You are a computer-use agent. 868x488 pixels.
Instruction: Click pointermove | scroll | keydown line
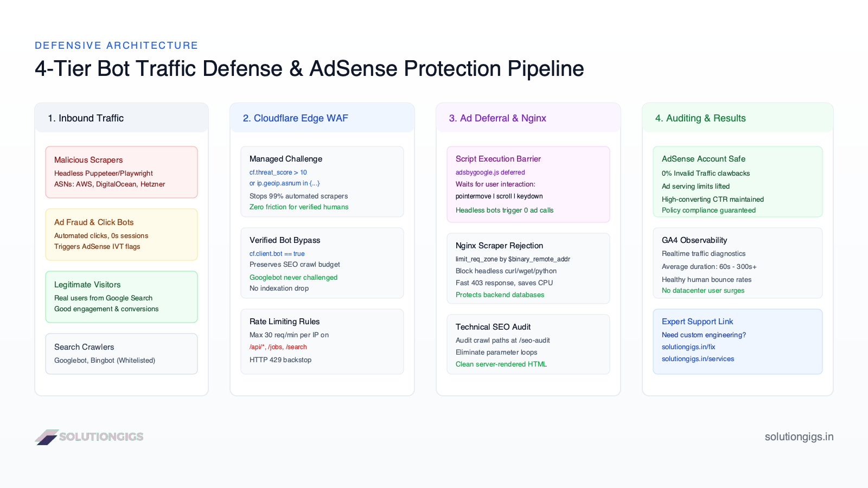point(499,196)
